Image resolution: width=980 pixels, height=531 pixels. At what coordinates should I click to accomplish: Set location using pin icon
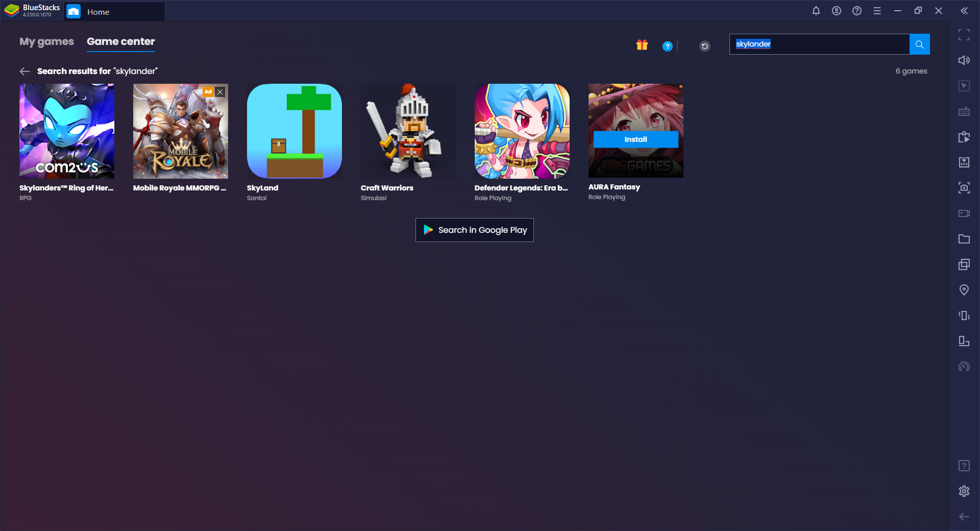pos(964,290)
